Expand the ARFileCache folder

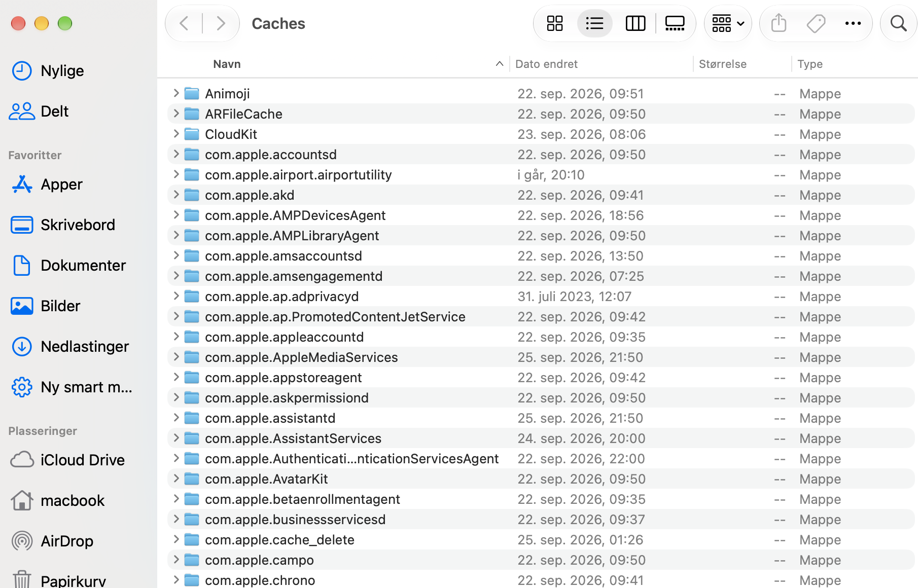pos(176,113)
